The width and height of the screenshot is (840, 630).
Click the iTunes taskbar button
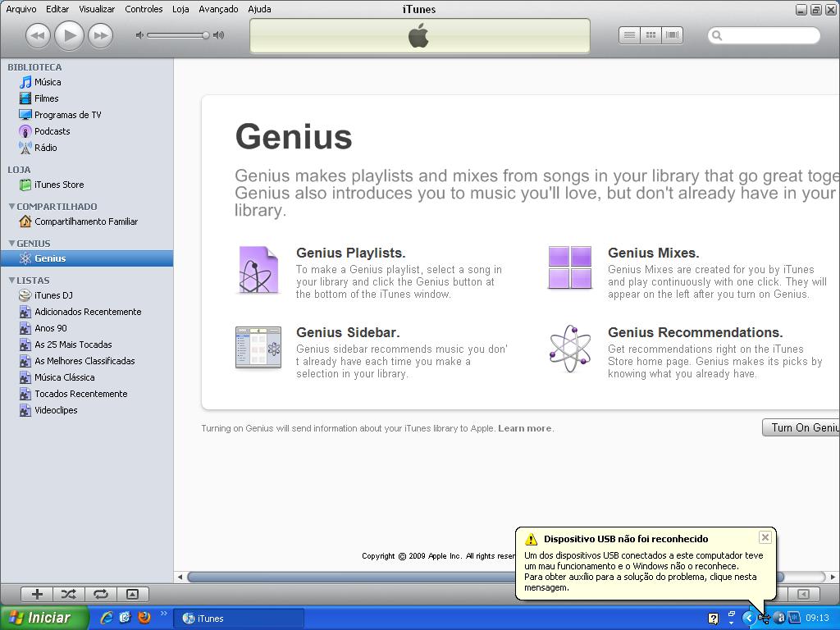240,619
